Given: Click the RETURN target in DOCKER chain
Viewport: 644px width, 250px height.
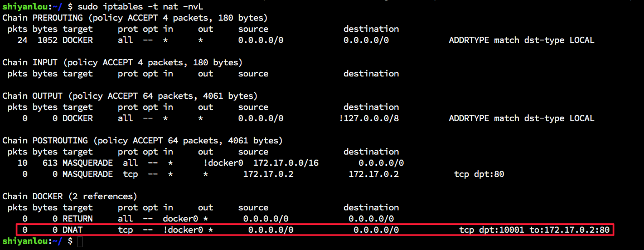Looking at the screenshot, I should coord(78,218).
